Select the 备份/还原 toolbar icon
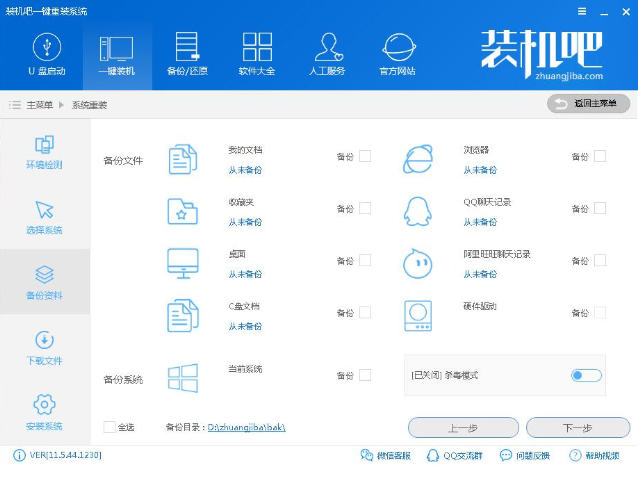The image size is (639, 484). [x=187, y=53]
